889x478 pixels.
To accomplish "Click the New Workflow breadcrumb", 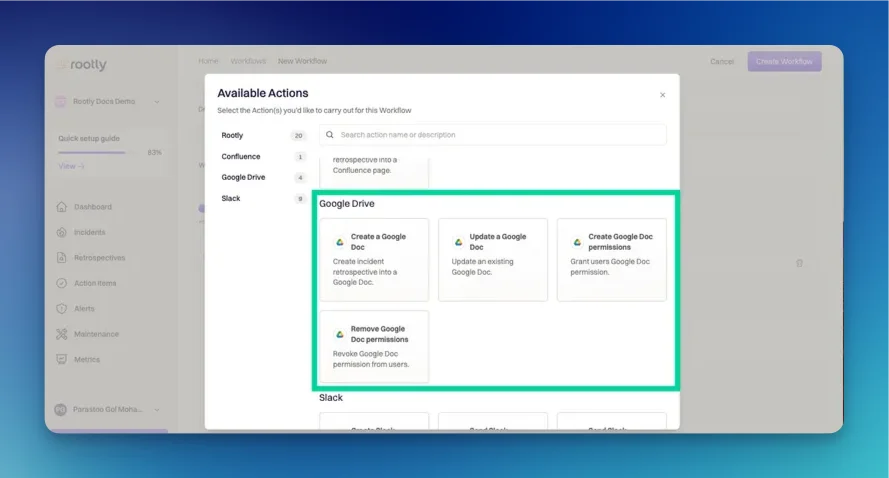I will click(302, 61).
